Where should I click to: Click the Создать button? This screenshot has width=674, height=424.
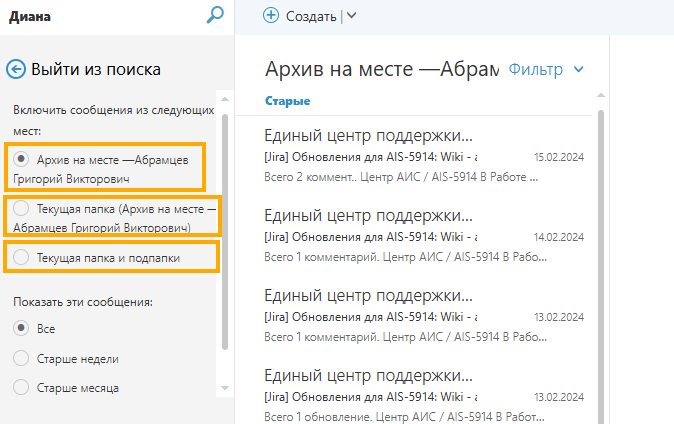[310, 15]
